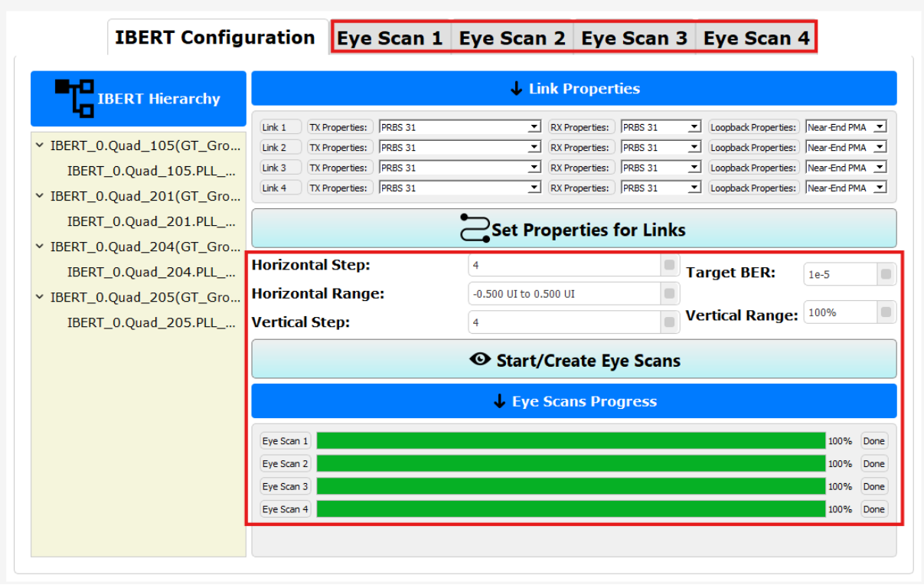Click the Link 4 label button
This screenshot has width=924, height=585.
pos(281,188)
